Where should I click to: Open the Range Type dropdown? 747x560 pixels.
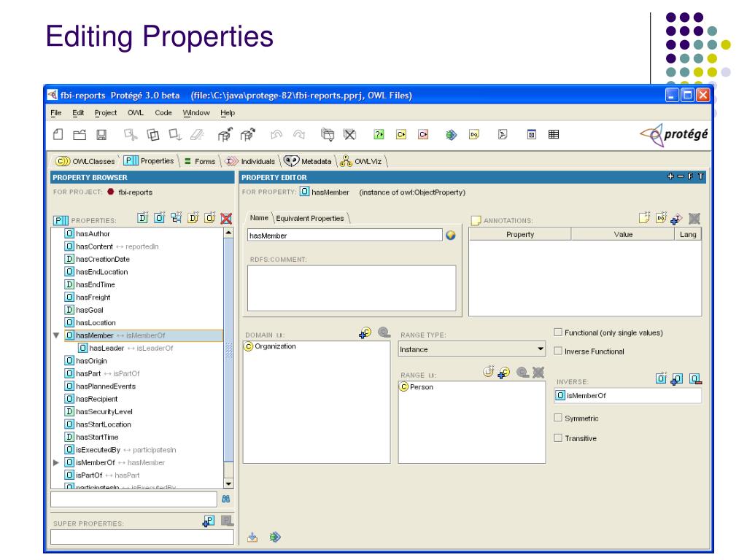tap(472, 349)
